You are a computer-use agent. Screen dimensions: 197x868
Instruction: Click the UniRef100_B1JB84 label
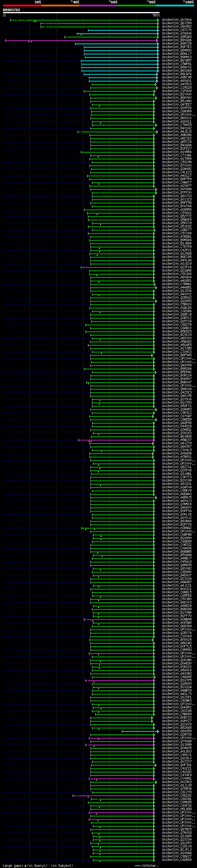[x=176, y=243]
